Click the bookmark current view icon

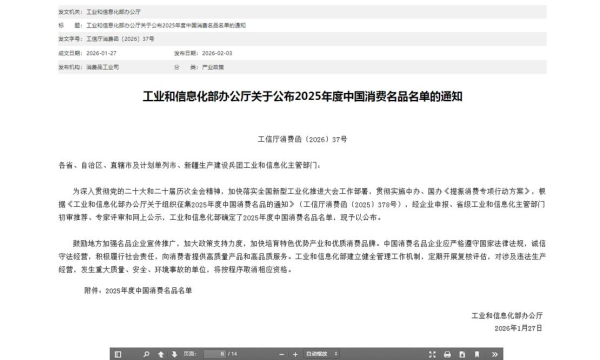[x=477, y=354]
